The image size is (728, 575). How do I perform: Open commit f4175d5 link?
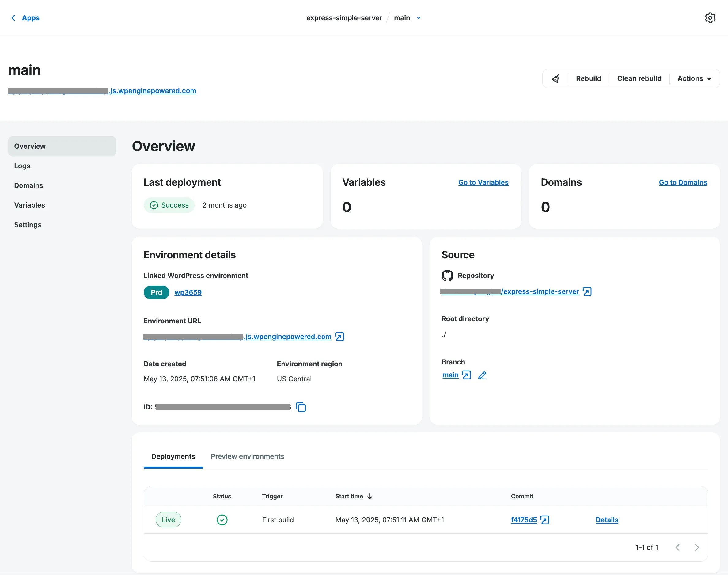coord(524,520)
